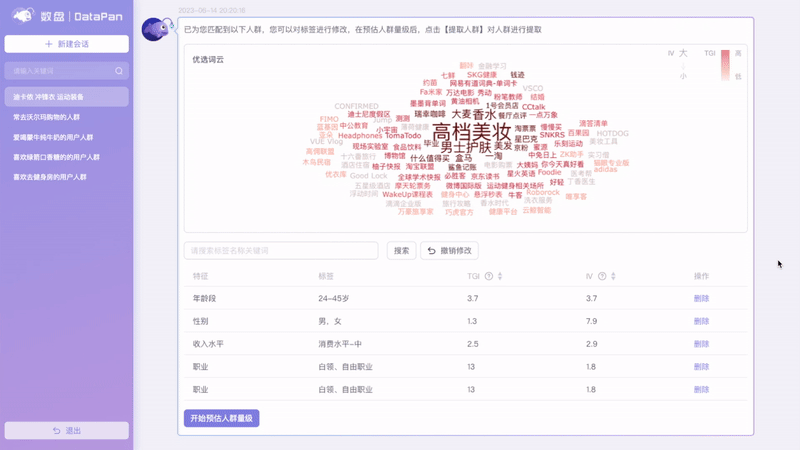
Task: Click VSCO in the word cloud
Action: click(x=533, y=88)
